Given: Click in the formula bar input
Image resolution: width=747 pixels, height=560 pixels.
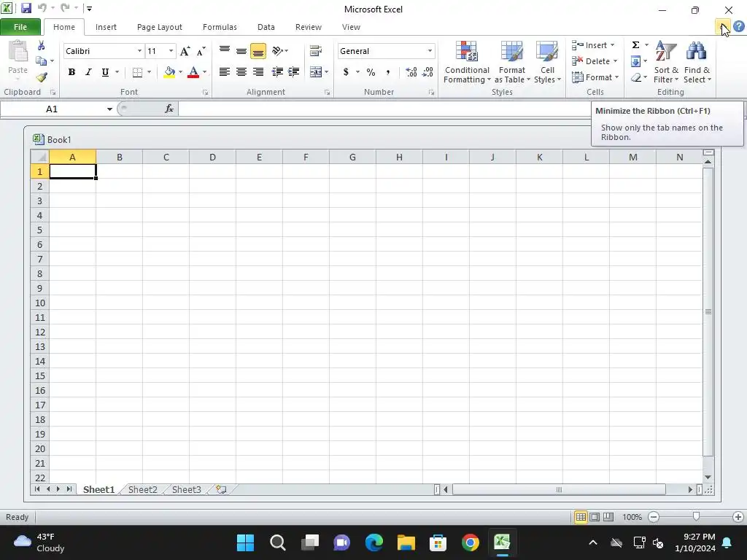Looking at the screenshot, I should click(x=384, y=109).
